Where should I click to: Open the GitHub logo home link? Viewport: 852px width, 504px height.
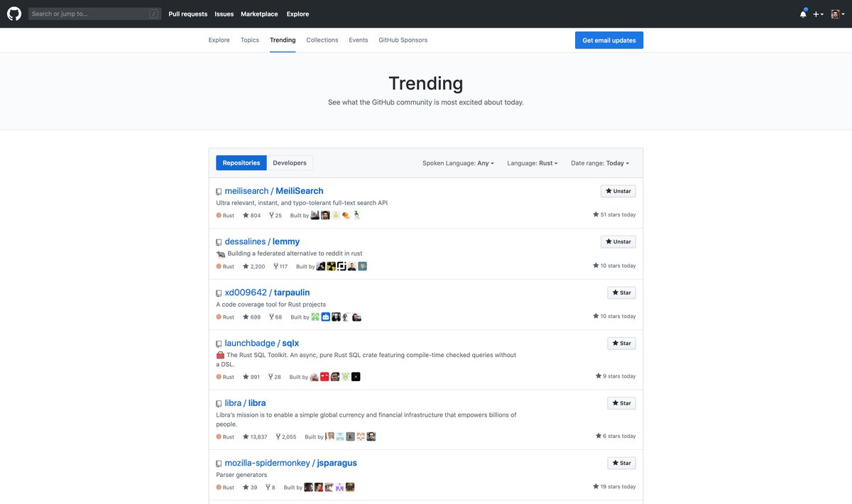pyautogui.click(x=14, y=13)
